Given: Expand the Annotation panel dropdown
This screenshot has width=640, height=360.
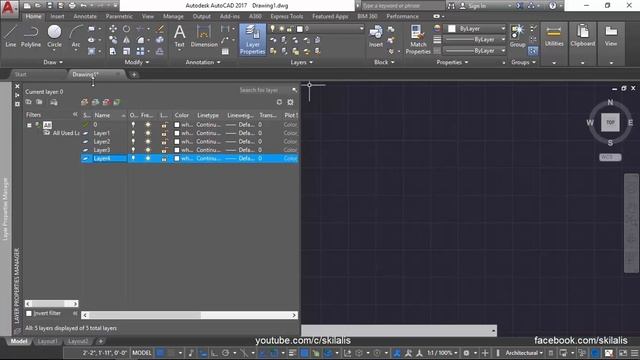Looking at the screenshot, I should tap(203, 62).
